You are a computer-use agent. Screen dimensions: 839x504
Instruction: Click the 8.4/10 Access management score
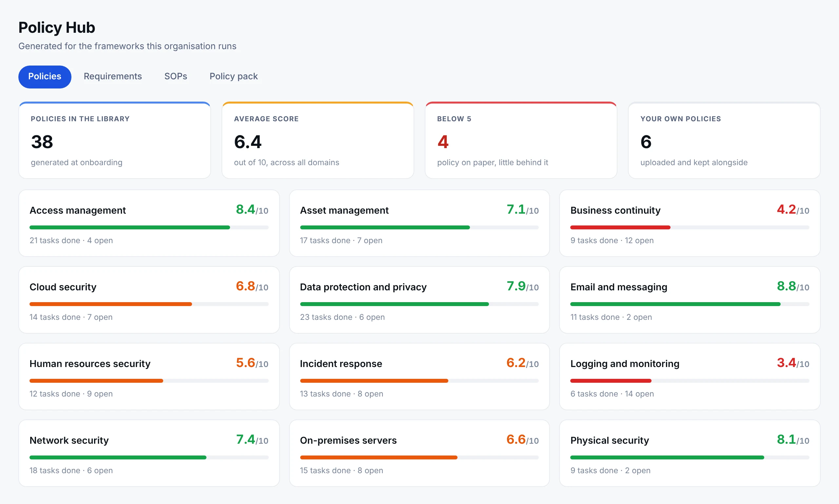252,209
